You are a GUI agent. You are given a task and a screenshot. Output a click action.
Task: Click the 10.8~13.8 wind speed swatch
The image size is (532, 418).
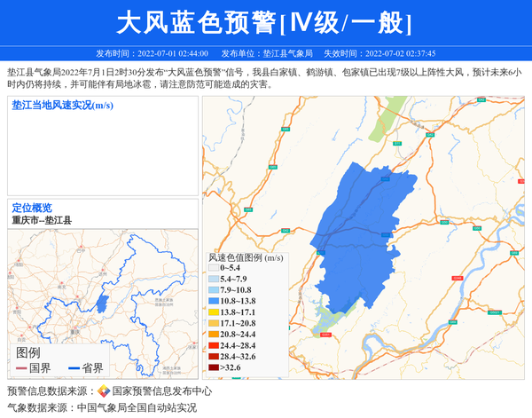(x=213, y=301)
